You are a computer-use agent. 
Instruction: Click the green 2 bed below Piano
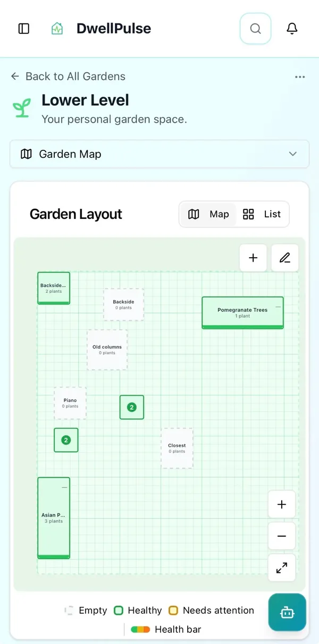(x=66, y=440)
